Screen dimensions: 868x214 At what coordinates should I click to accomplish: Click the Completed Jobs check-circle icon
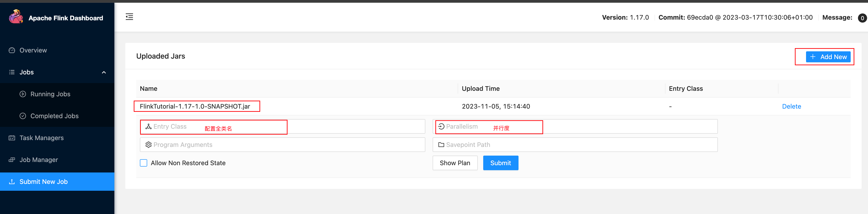pyautogui.click(x=23, y=116)
